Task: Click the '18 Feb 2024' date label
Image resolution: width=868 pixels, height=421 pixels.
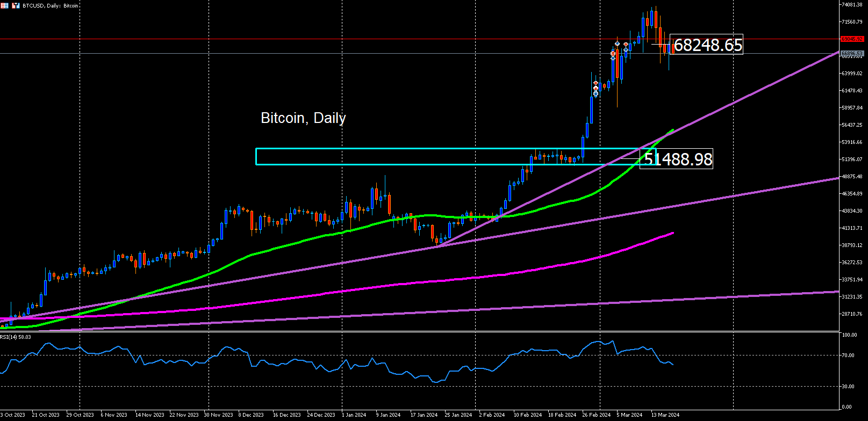Action: coord(562,415)
